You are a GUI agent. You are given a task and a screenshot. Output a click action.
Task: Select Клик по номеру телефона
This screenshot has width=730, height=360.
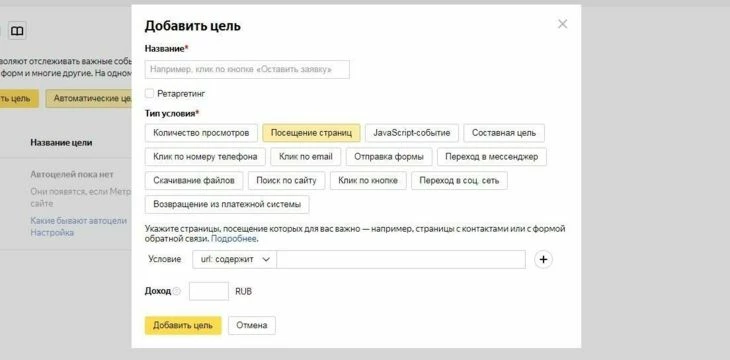(x=205, y=157)
